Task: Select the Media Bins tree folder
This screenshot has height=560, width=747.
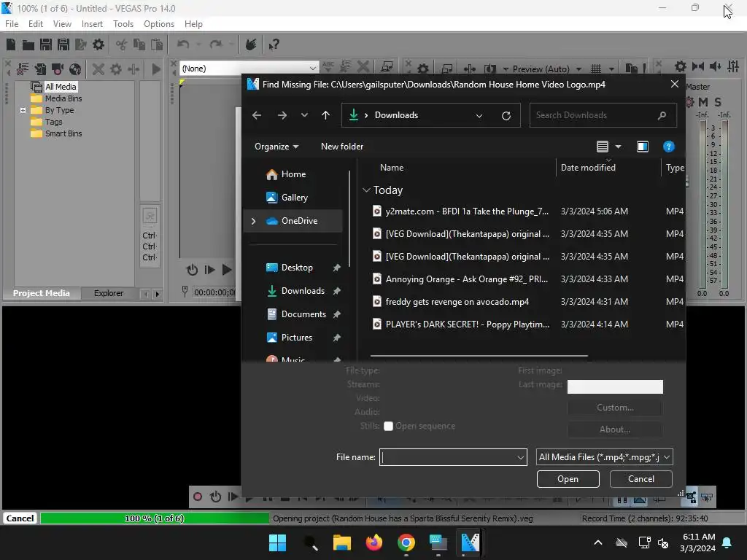Action: point(63,98)
